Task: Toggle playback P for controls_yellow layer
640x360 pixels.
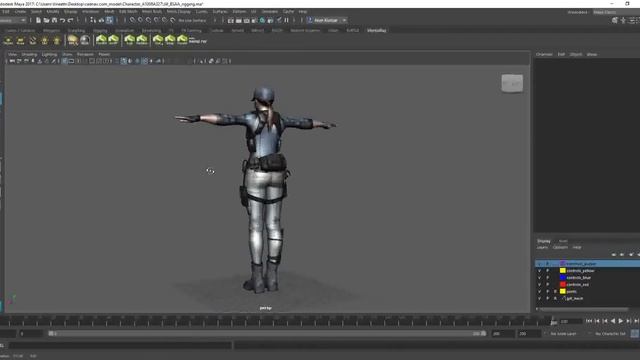Action: [x=547, y=271]
